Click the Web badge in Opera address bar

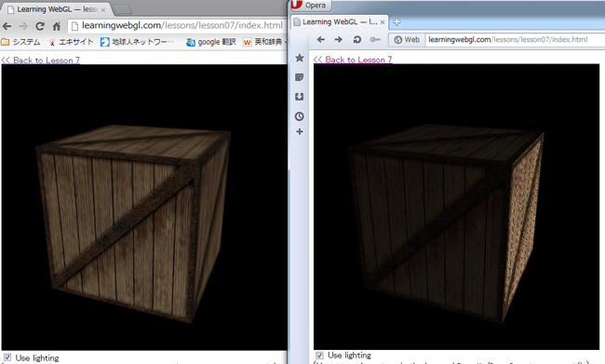[x=407, y=39]
